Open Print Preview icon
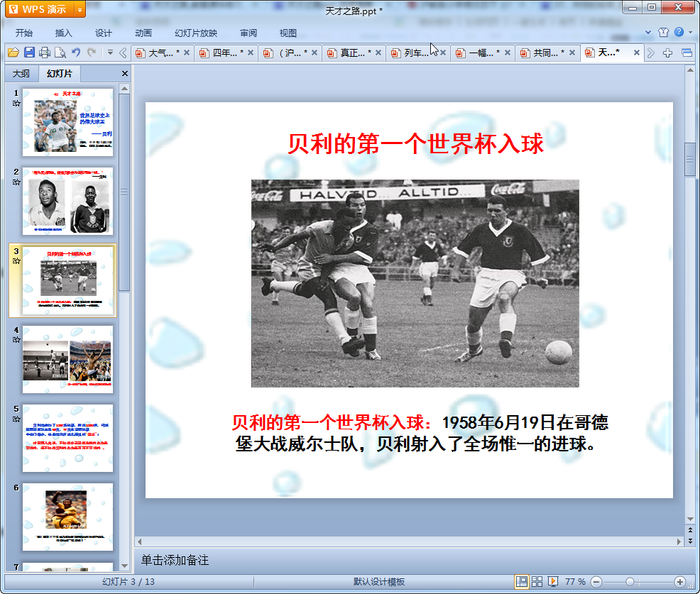 60,53
